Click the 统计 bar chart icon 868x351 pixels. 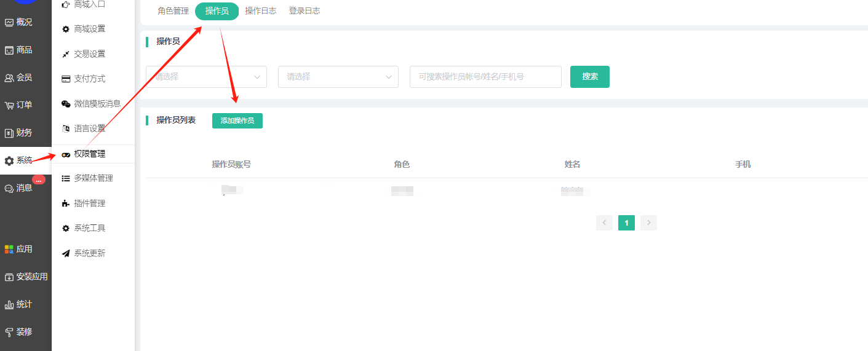[x=9, y=304]
